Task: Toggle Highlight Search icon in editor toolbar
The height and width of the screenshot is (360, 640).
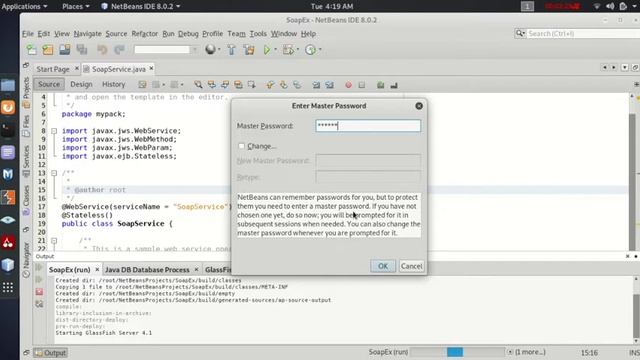Action: pos(238,84)
